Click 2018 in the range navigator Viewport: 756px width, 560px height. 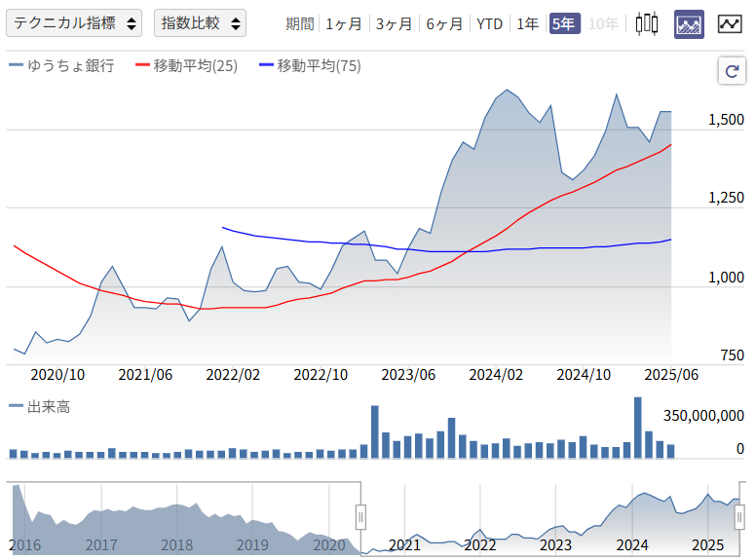point(177,544)
